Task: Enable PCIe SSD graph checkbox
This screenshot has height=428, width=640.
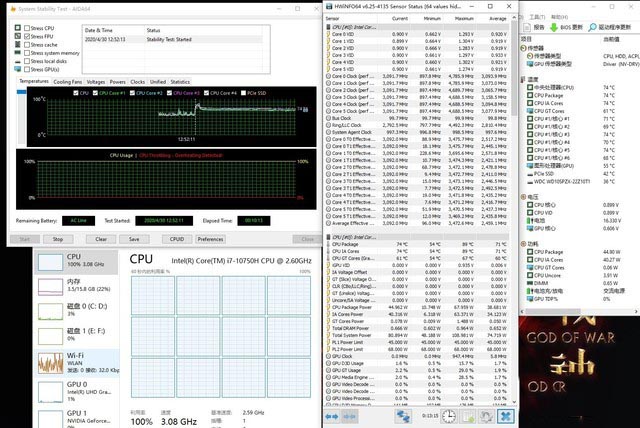Action: [x=244, y=93]
